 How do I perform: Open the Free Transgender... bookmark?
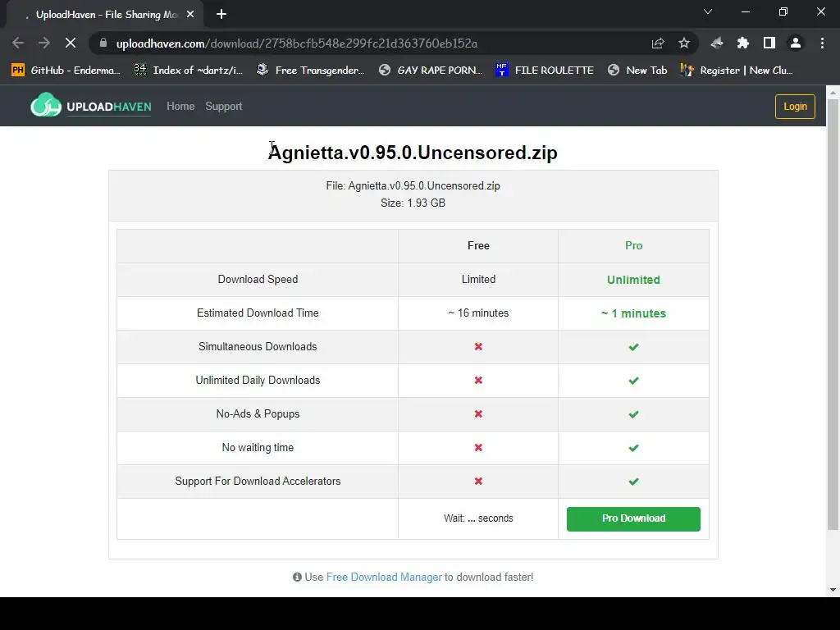point(311,71)
